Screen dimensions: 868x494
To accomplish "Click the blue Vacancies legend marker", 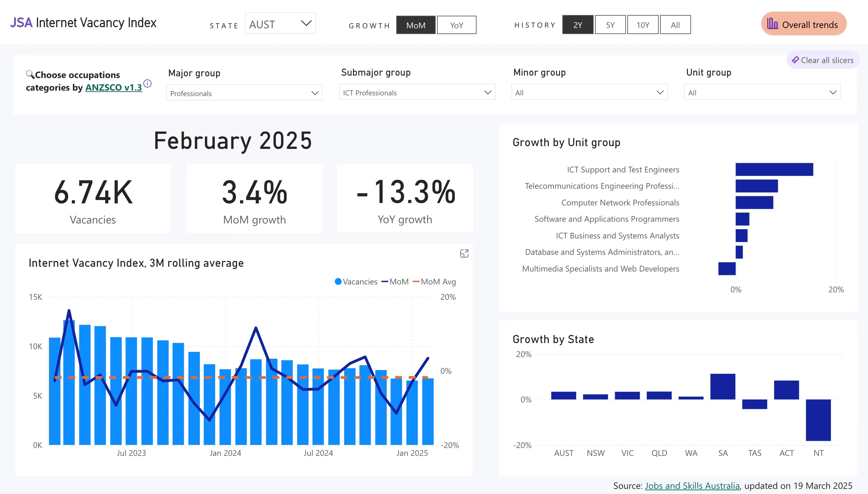I will tap(338, 281).
